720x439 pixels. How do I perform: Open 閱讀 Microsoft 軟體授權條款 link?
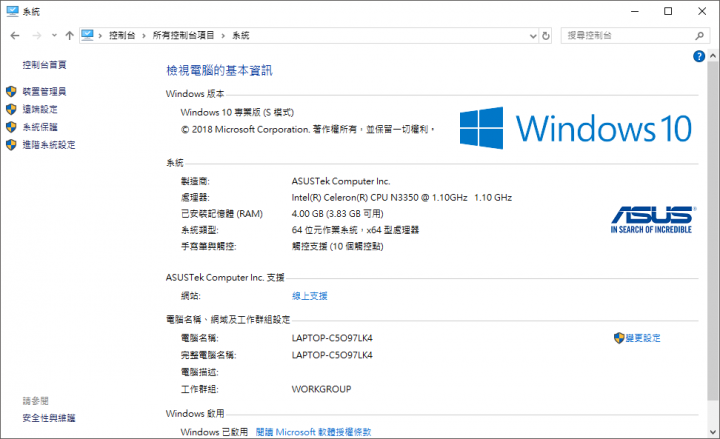coord(314,432)
